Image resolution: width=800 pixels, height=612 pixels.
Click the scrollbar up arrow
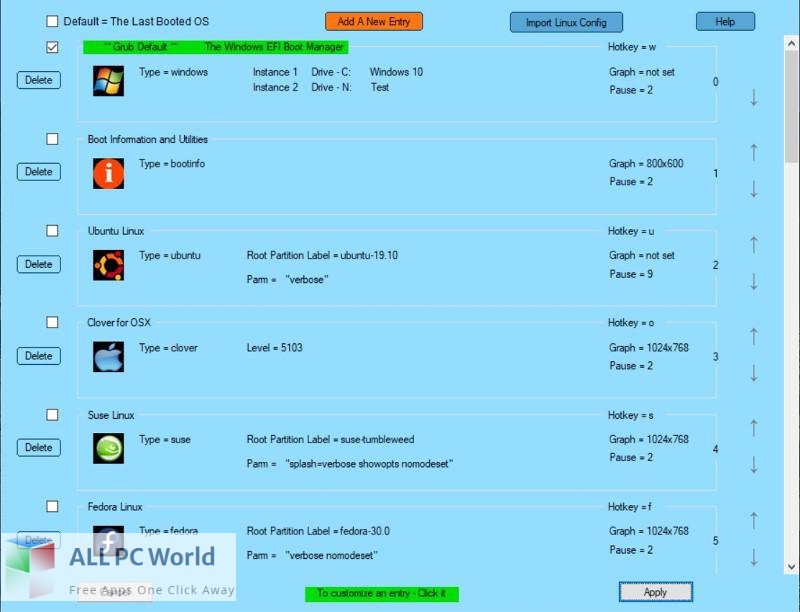point(791,44)
